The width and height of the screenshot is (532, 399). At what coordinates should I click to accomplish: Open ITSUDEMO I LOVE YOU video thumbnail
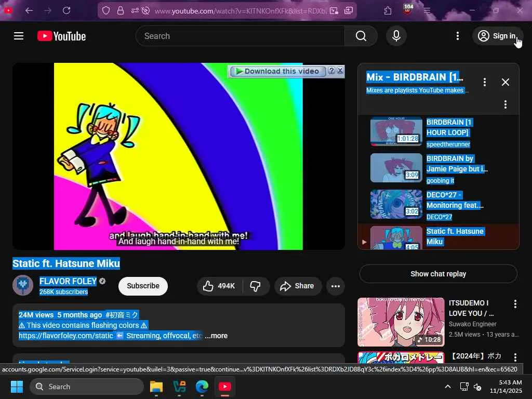click(401, 322)
